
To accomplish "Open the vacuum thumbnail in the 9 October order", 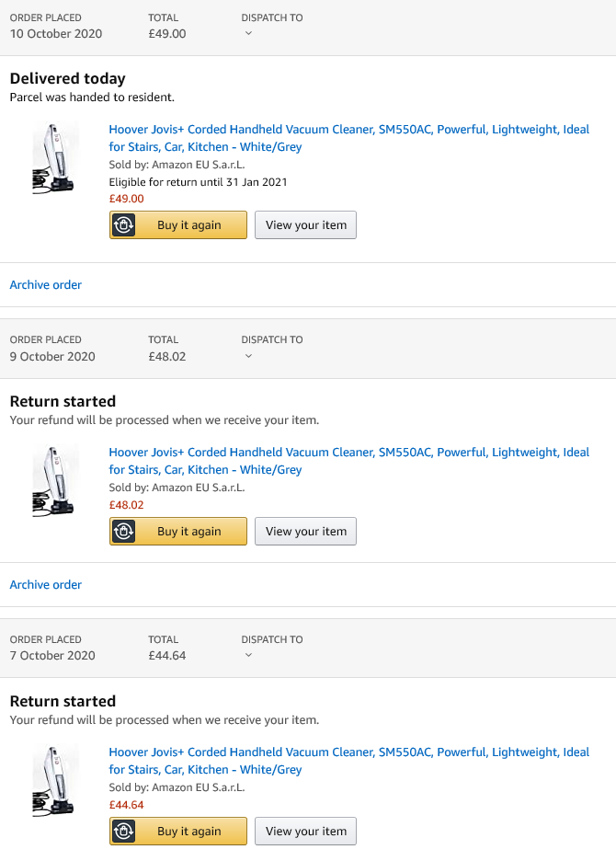I will (55, 481).
